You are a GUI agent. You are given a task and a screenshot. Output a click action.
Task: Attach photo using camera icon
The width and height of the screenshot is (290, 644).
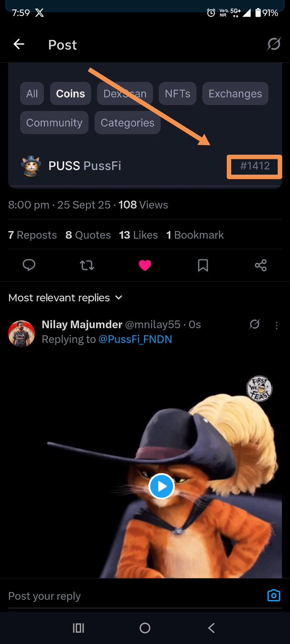pos(274,595)
